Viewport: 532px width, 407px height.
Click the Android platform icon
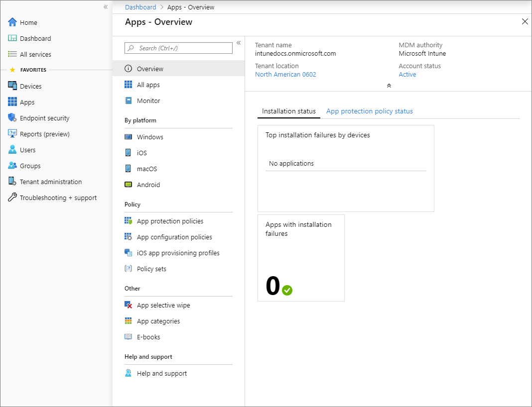(x=129, y=185)
